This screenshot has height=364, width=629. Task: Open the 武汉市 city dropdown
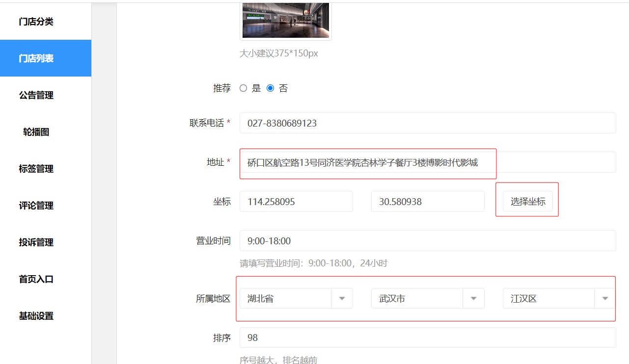click(x=427, y=298)
